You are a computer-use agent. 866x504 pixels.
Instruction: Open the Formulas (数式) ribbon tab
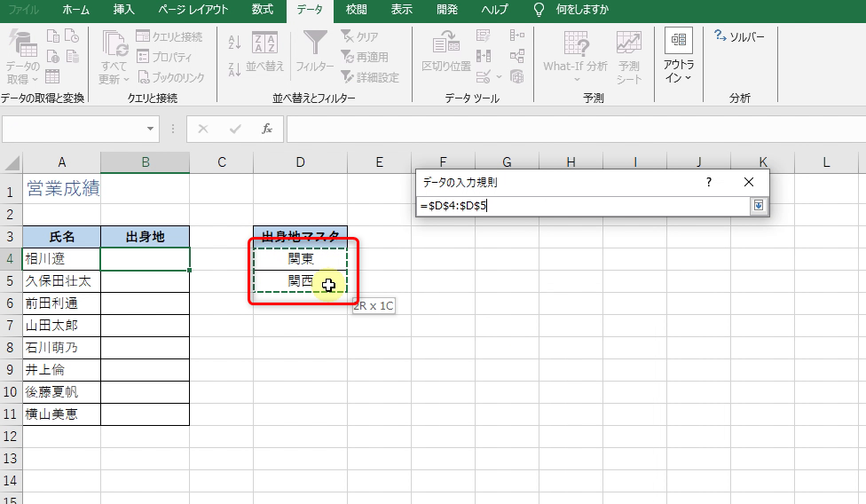click(263, 10)
